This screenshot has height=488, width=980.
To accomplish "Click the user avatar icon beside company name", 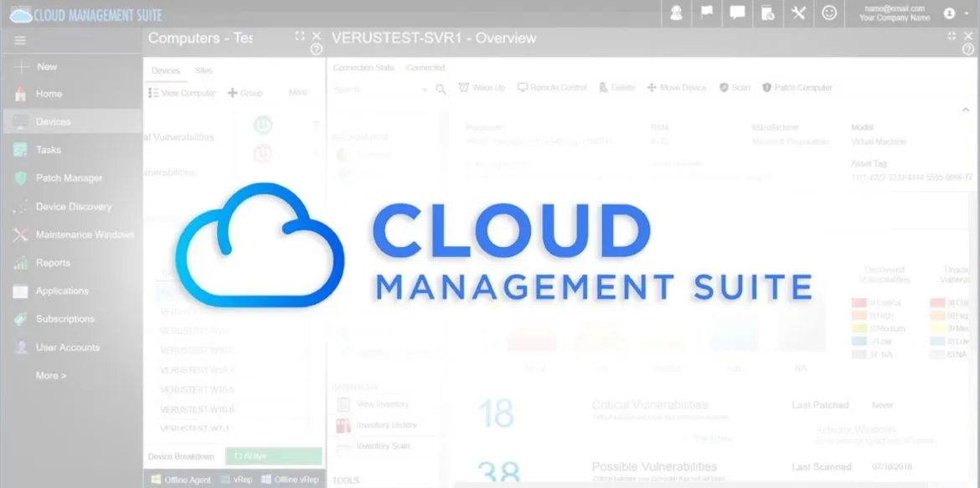I will (949, 13).
